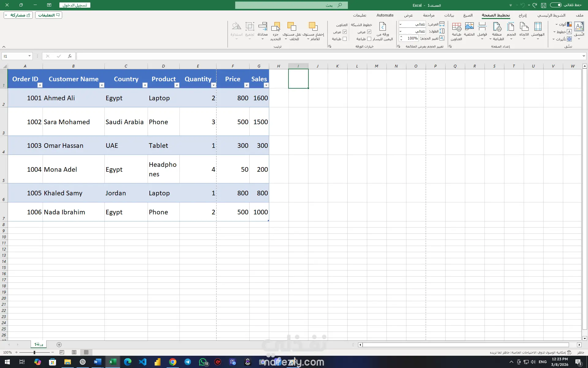
Task: Open the Selection Pane (جزء التحديد)
Action: pos(276,27)
